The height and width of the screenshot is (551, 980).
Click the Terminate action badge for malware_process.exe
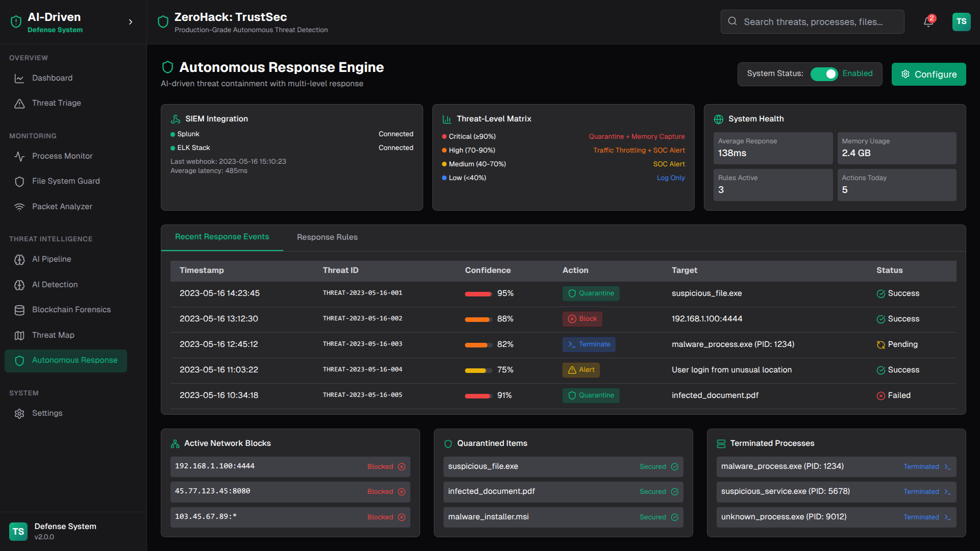(589, 344)
